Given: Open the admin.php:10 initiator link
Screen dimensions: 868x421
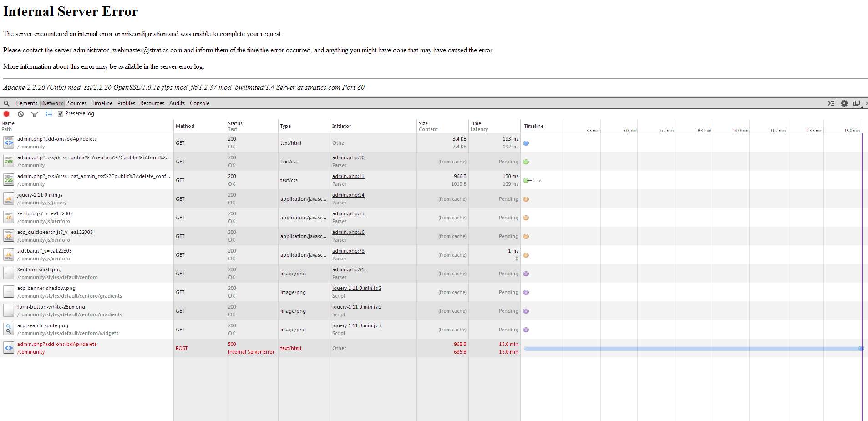Looking at the screenshot, I should click(348, 157).
